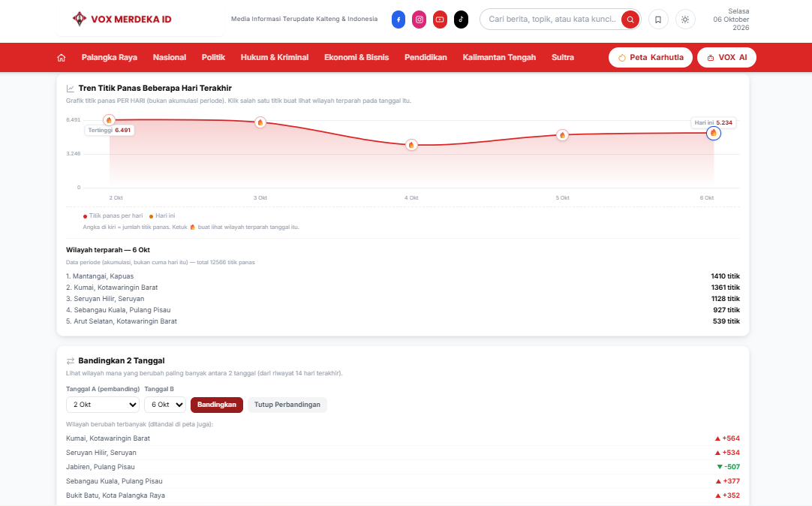Click the red search magnifier button
This screenshot has height=506, width=812.
click(x=630, y=20)
